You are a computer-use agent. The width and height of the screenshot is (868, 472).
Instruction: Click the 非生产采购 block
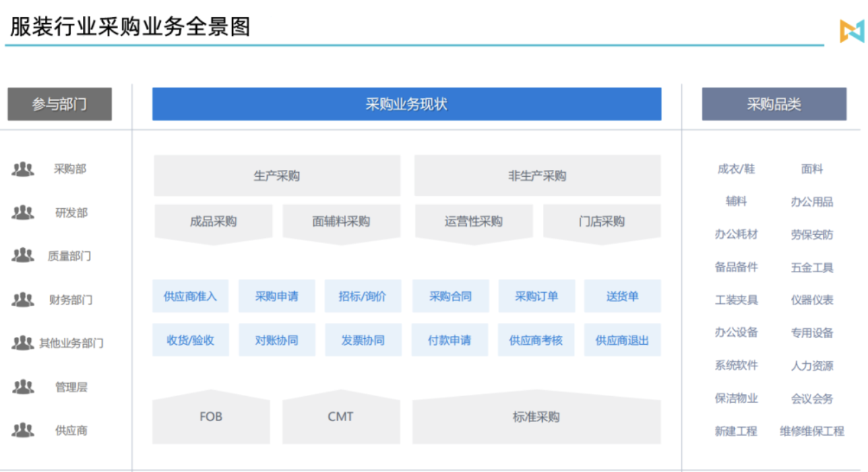click(x=537, y=175)
